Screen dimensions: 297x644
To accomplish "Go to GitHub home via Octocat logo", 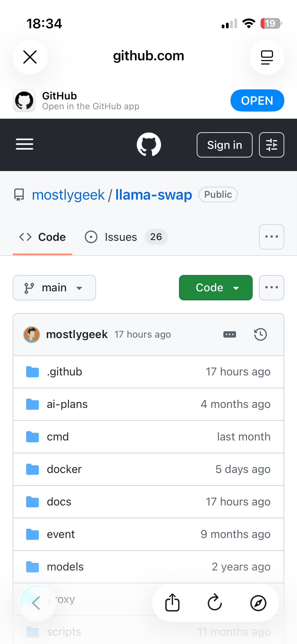I will click(x=149, y=145).
